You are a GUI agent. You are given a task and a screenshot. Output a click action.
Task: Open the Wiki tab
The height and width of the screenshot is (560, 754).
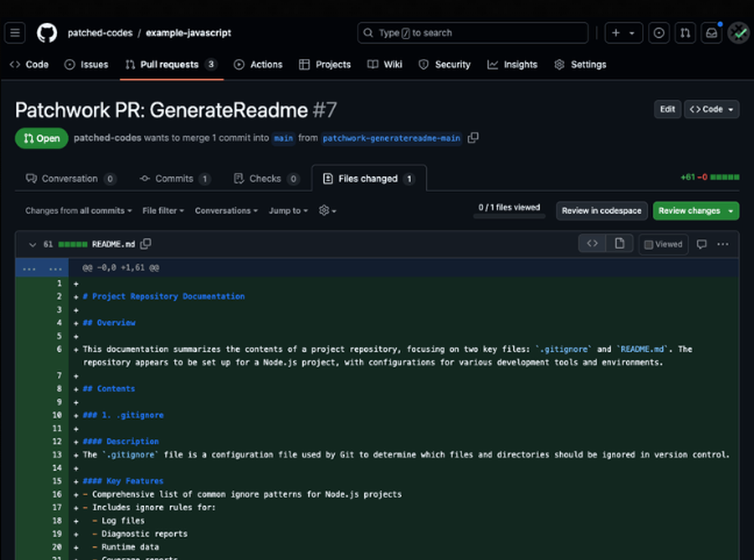tap(385, 64)
